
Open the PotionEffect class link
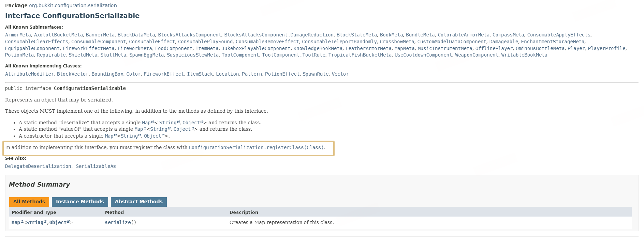point(282,74)
